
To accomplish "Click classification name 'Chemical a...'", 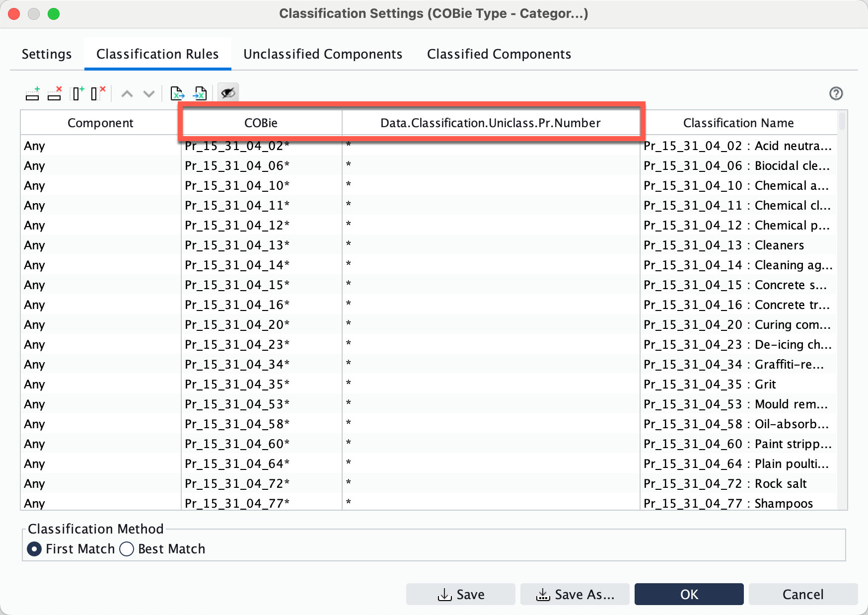I will pyautogui.click(x=739, y=185).
